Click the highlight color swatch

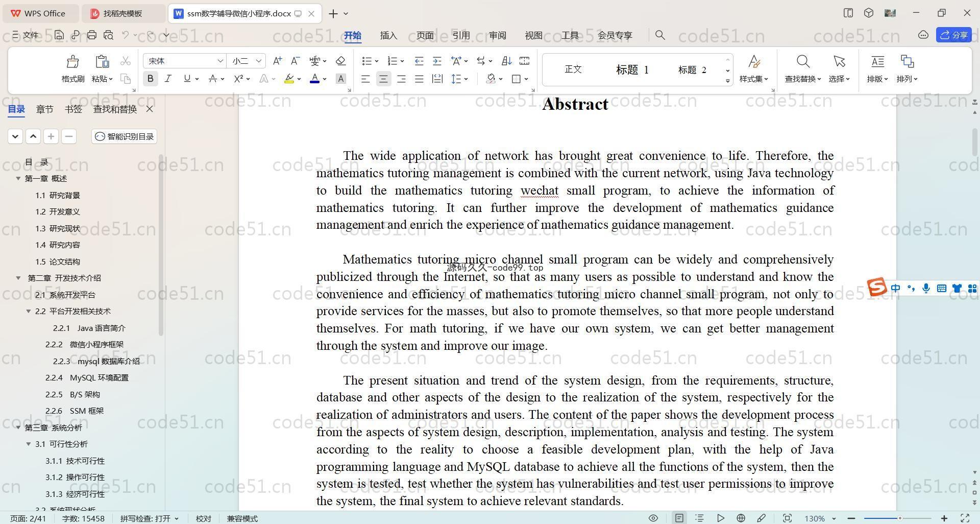point(289,79)
